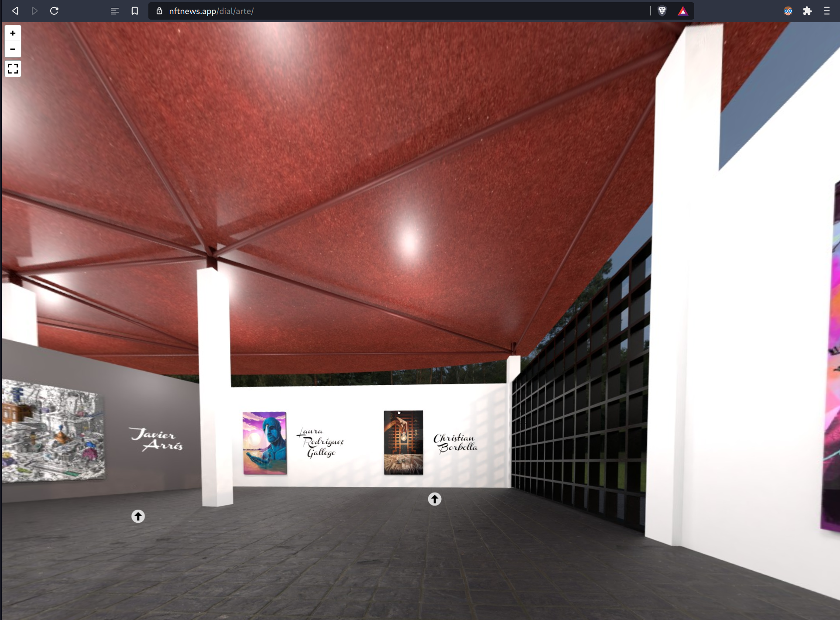Click the browser back arrow
The height and width of the screenshot is (620, 840).
point(15,11)
